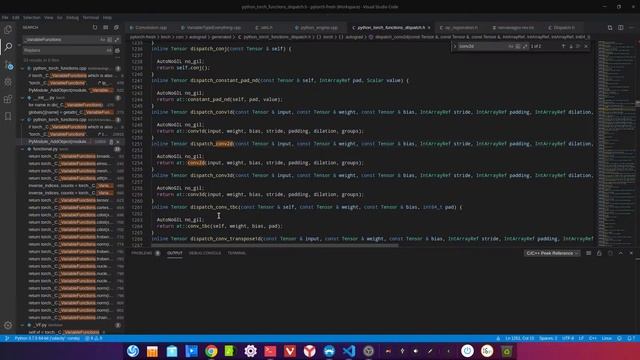This screenshot has height=360, width=640.
Task: Select the Search view icon in activity bar
Action: (x=8, y=47)
